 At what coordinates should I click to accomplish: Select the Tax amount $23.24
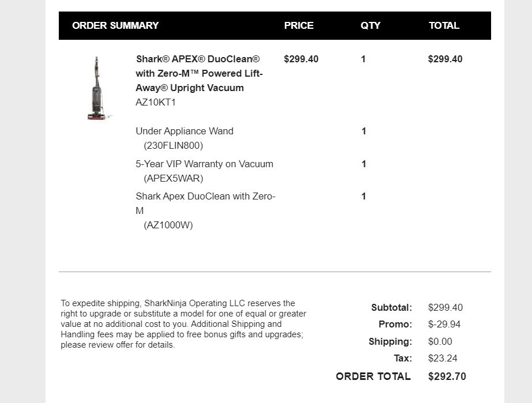443,358
